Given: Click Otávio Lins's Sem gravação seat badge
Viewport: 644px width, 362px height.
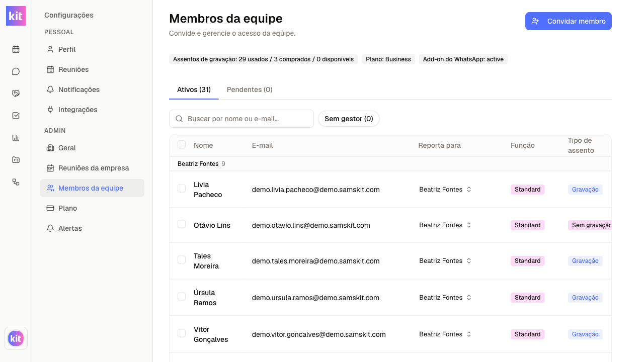Looking at the screenshot, I should (x=590, y=225).
